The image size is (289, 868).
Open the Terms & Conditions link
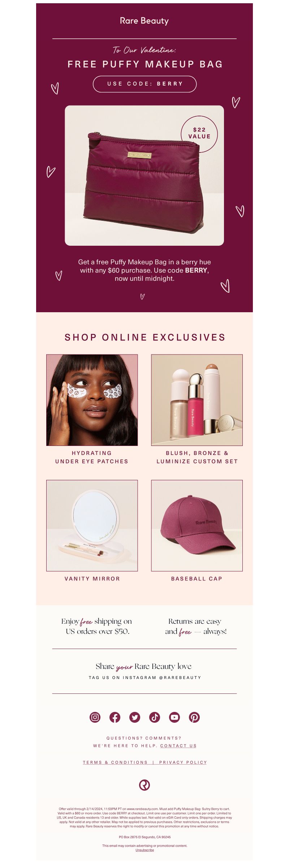[115, 762]
